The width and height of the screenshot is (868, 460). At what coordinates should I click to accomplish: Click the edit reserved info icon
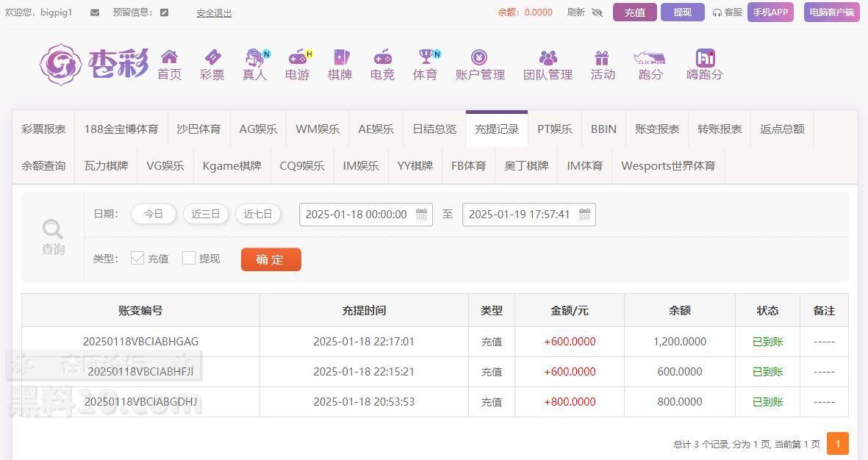click(164, 12)
